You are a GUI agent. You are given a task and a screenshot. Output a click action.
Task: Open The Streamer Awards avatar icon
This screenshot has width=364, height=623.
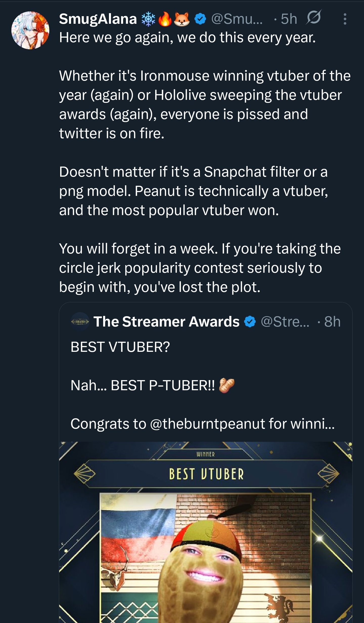coord(80,321)
